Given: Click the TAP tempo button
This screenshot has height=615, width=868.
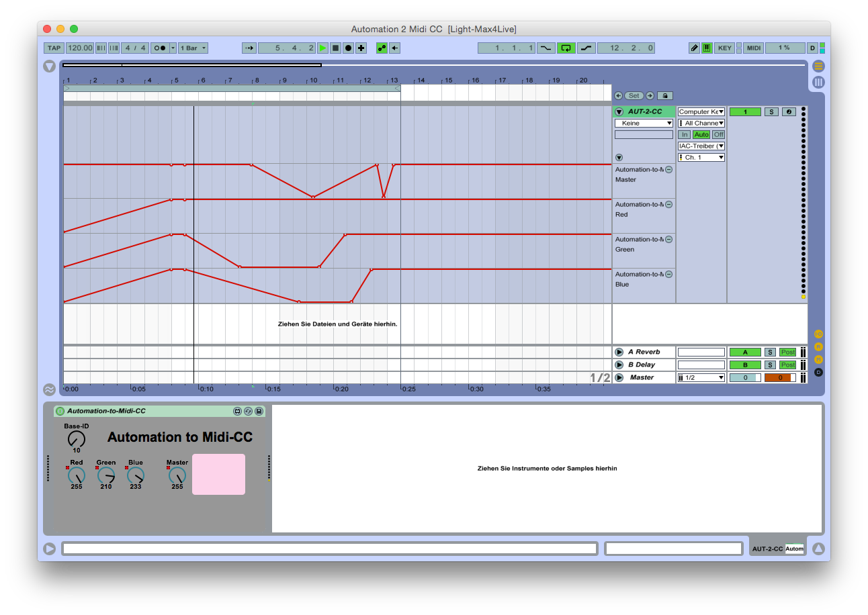Looking at the screenshot, I should point(54,48).
